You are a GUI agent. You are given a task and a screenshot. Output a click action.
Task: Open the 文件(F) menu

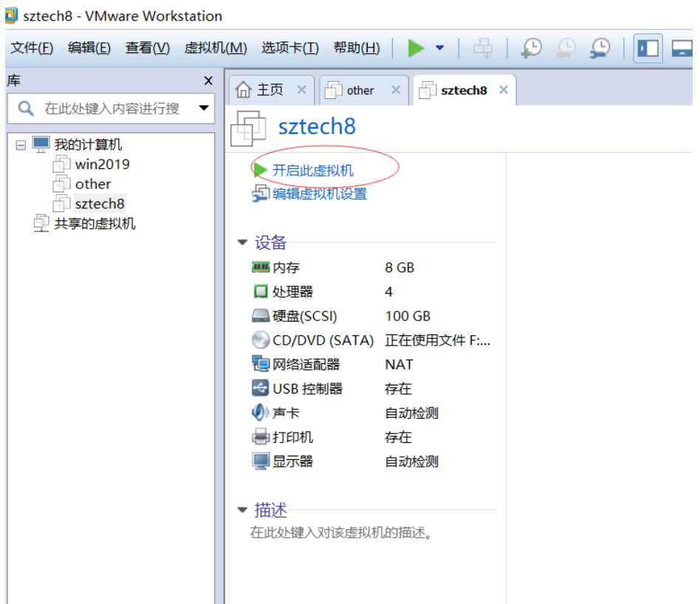coord(32,48)
